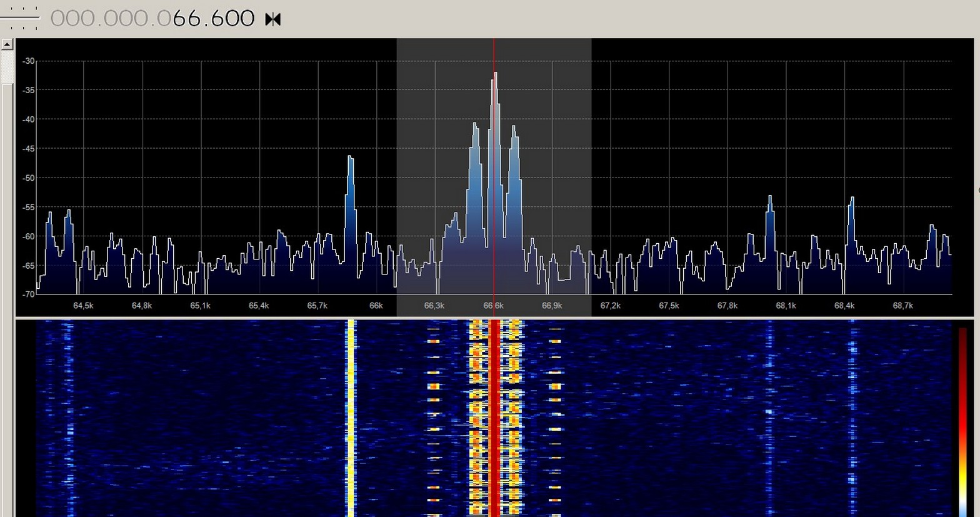Click the -60 dB scale label

pyautogui.click(x=28, y=236)
